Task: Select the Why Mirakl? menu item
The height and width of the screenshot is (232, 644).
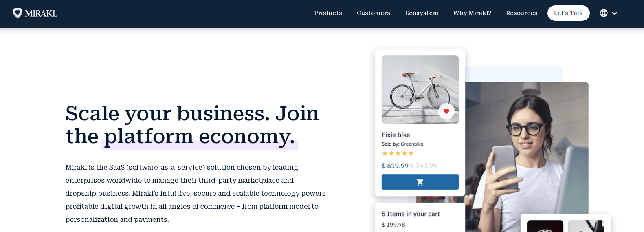Action: pos(472,13)
